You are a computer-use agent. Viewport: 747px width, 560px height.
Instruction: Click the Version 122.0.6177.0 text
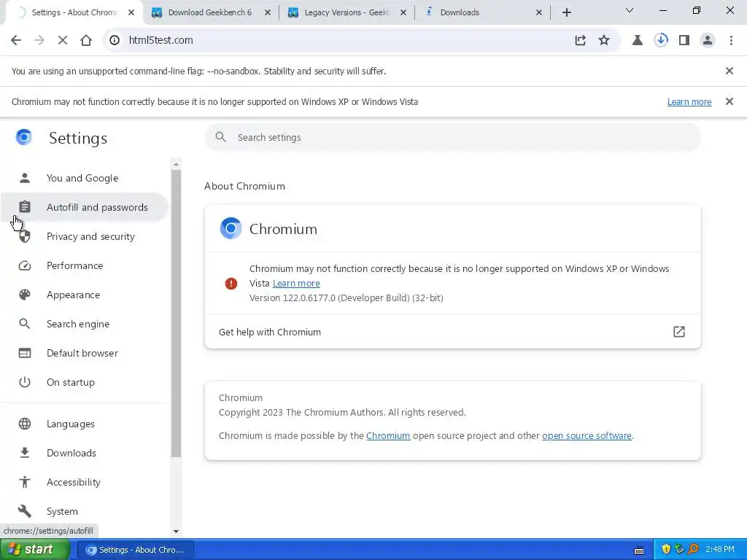[347, 298]
